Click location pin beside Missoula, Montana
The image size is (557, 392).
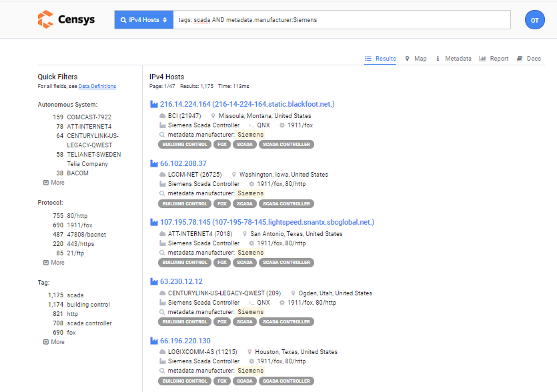[x=213, y=116]
